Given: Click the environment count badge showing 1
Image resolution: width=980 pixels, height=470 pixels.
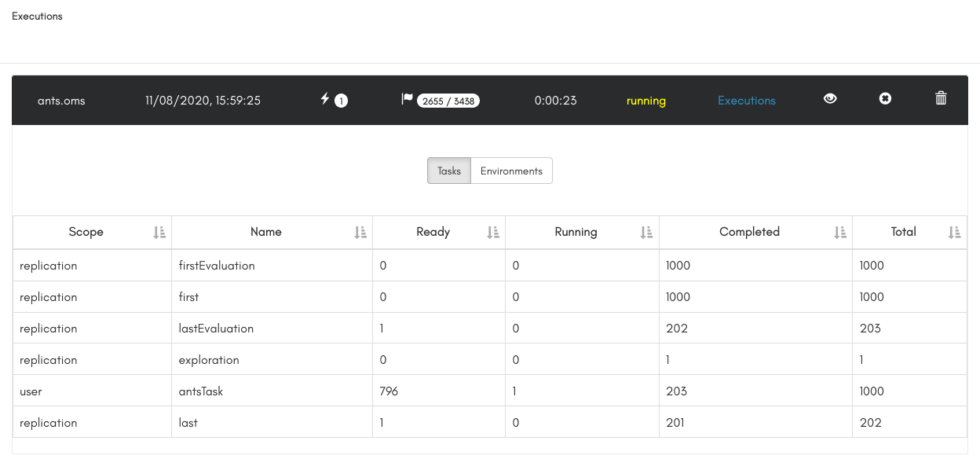Looking at the screenshot, I should pos(341,101).
